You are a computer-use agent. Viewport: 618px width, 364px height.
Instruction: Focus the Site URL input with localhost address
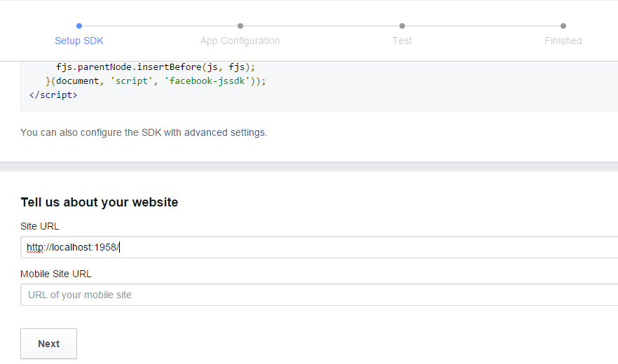(320, 247)
